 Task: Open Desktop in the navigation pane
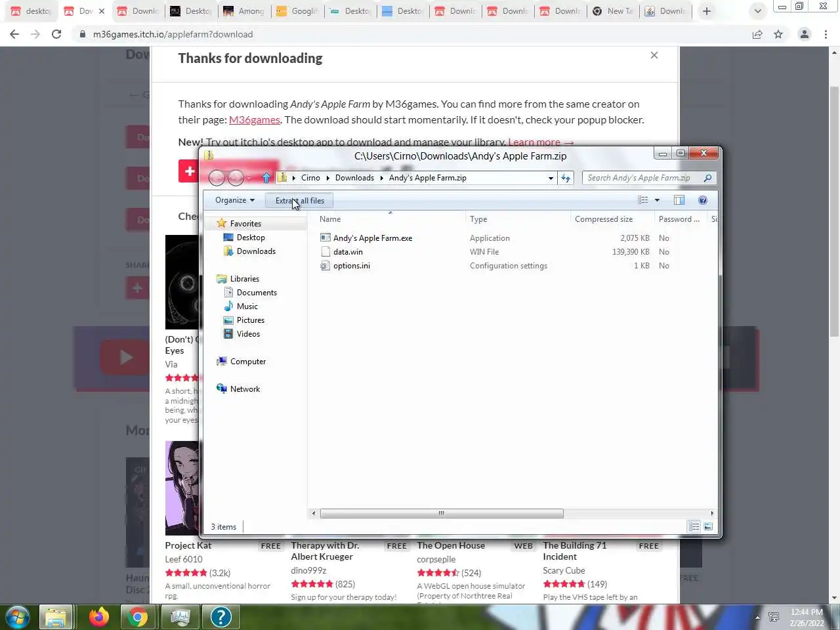click(x=251, y=238)
